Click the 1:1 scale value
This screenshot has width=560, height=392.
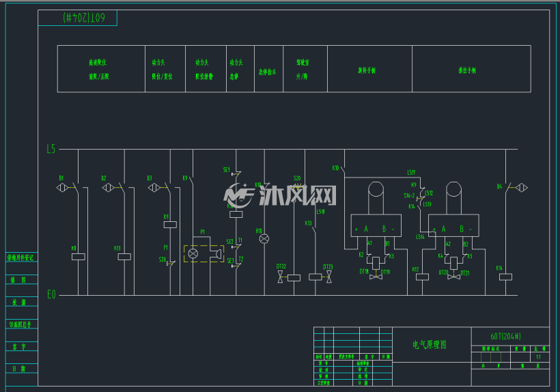pyautogui.click(x=538, y=356)
